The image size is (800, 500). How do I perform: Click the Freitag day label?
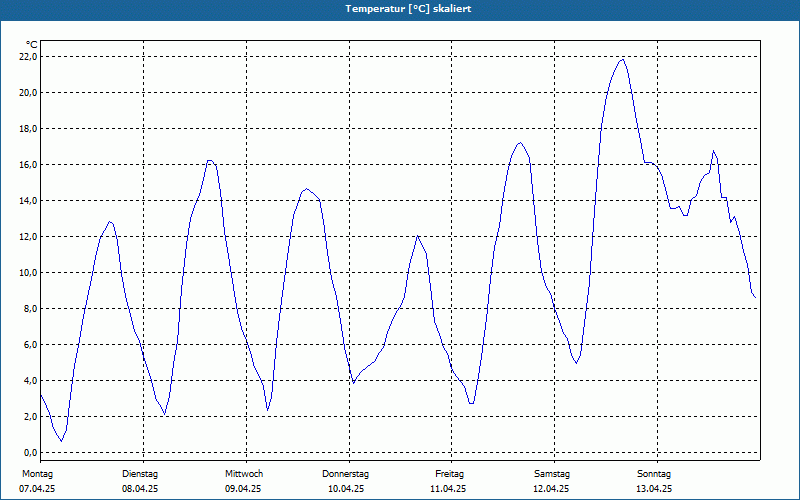point(449,474)
